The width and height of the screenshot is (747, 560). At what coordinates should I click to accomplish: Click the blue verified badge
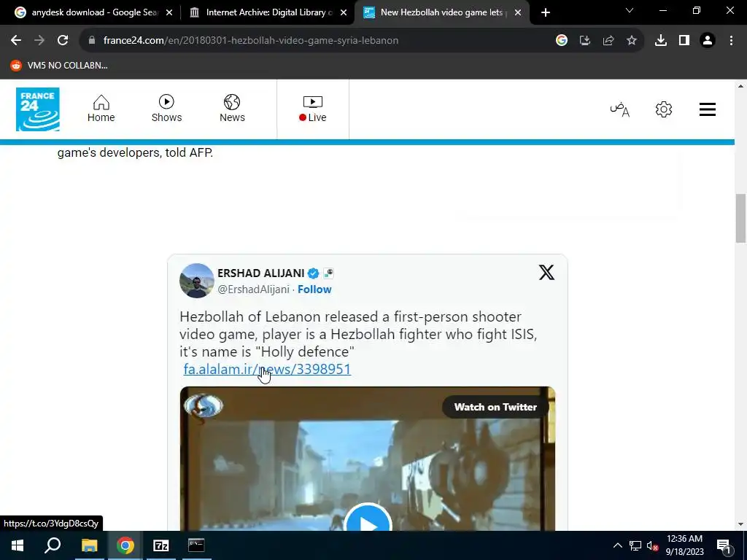313,273
